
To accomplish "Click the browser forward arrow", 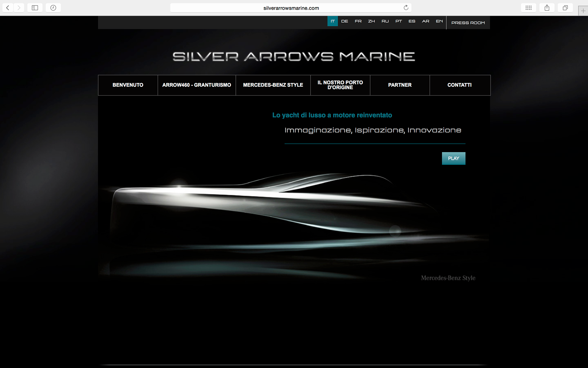I will coord(19,8).
